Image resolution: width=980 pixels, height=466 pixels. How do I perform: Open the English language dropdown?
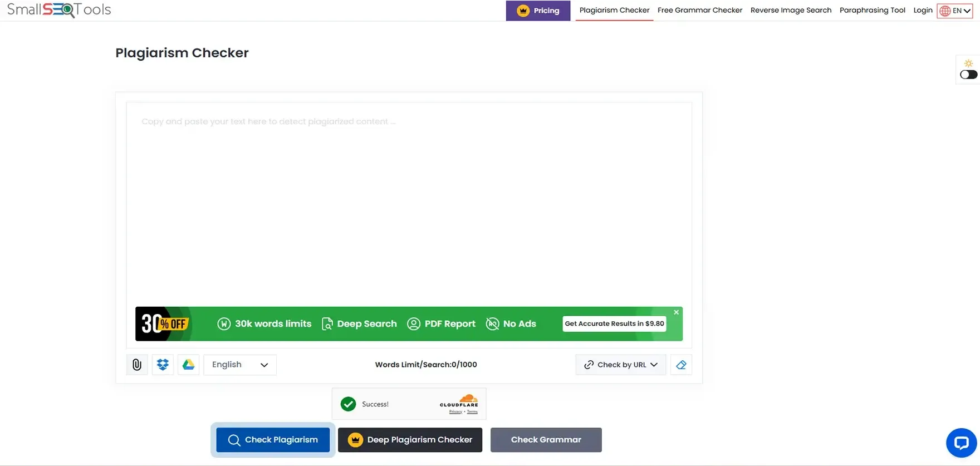240,365
